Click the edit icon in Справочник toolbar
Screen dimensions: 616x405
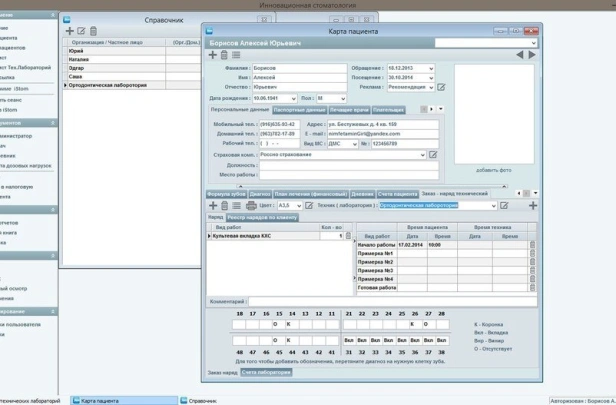[82, 32]
